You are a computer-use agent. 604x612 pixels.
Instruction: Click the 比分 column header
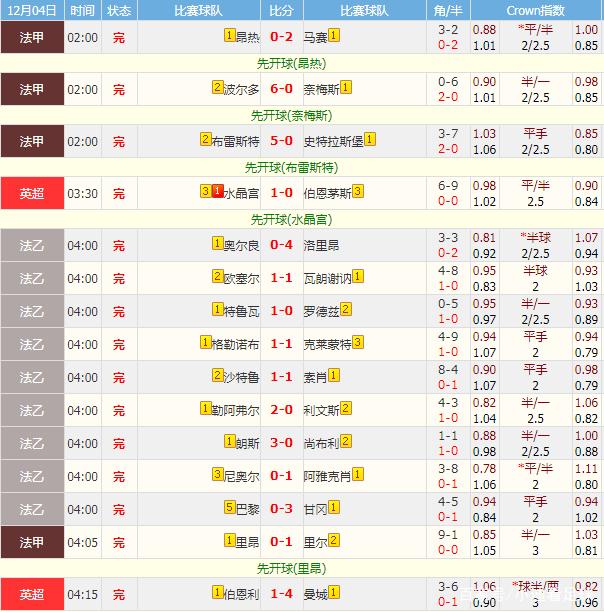281,10
